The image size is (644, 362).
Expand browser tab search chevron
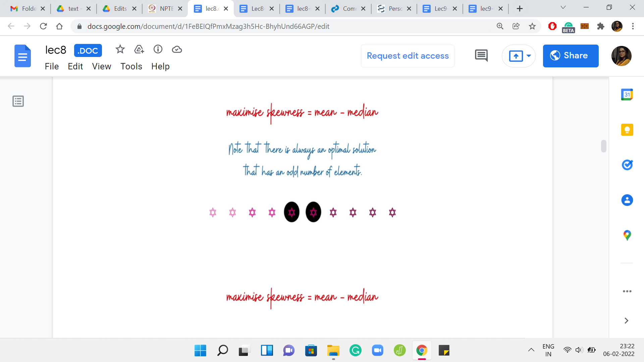(563, 7)
